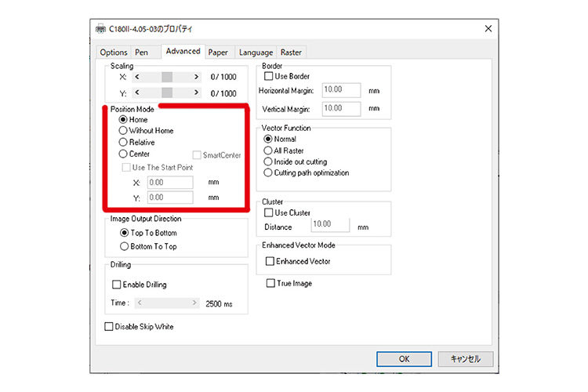Image resolution: width=588 pixels, height=392 pixels.
Task: Open the Language tab
Action: coord(256,53)
